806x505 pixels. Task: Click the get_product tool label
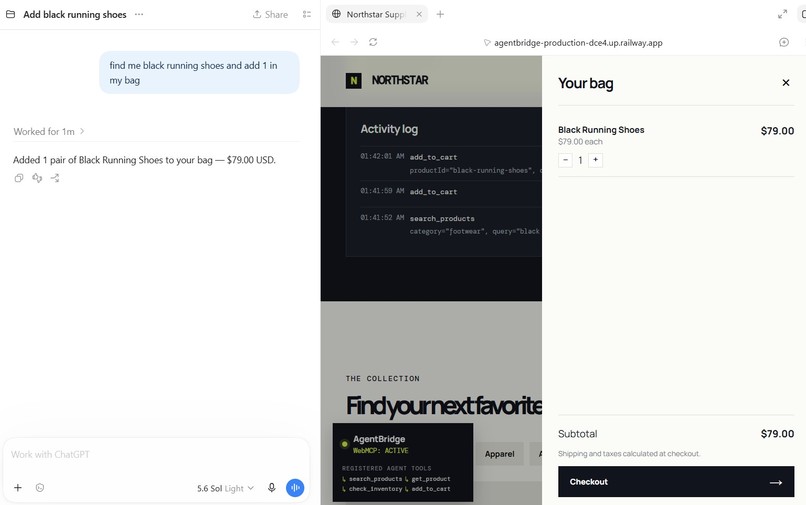tap(431, 479)
